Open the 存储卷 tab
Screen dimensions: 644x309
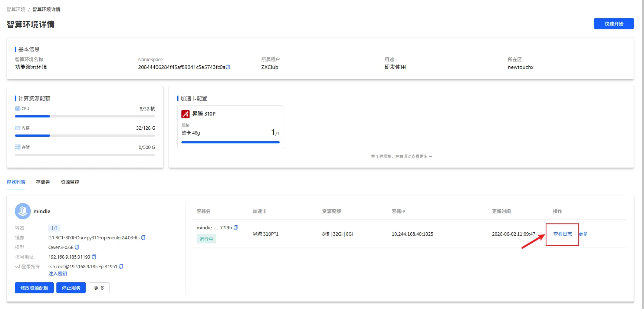(x=43, y=182)
